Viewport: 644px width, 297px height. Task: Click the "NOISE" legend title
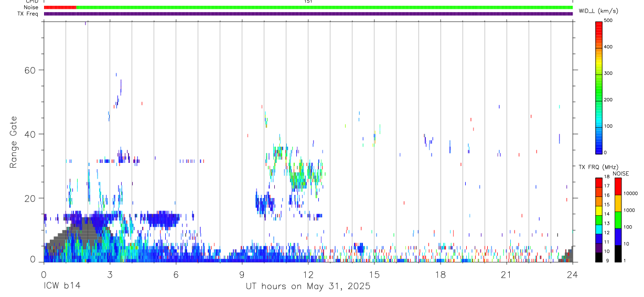tap(621, 174)
